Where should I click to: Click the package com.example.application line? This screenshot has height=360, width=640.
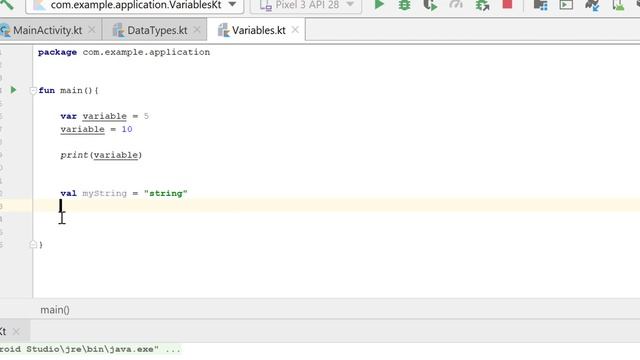point(124,52)
